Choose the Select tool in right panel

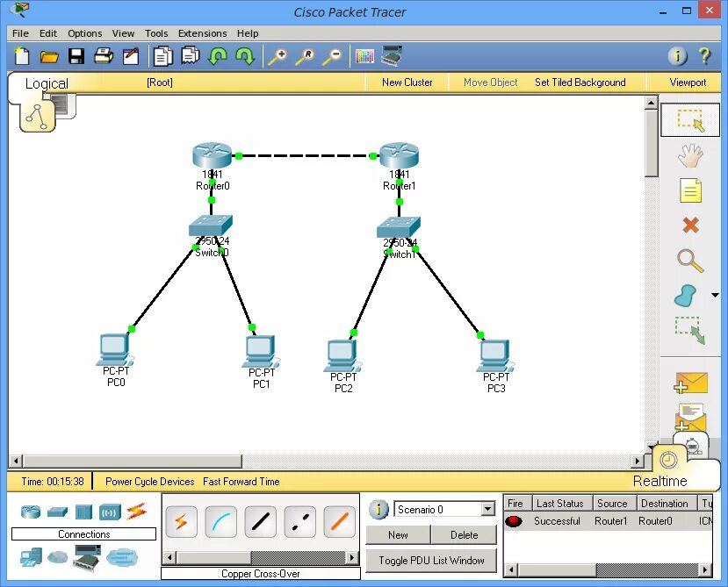[x=690, y=120]
